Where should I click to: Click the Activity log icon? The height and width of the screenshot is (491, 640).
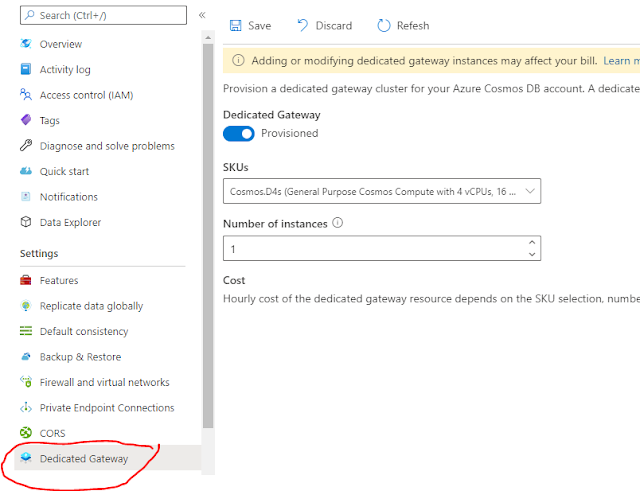[x=26, y=69]
